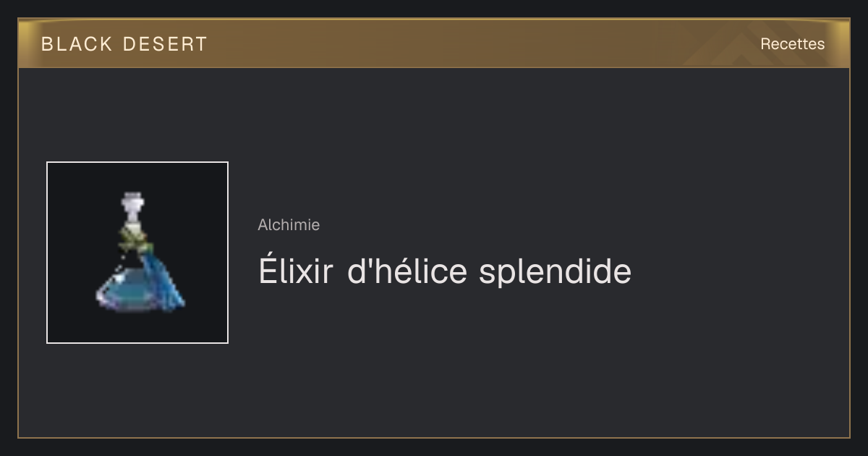The width and height of the screenshot is (868, 456).
Task: Click the gold header banner center
Action: coord(434,43)
